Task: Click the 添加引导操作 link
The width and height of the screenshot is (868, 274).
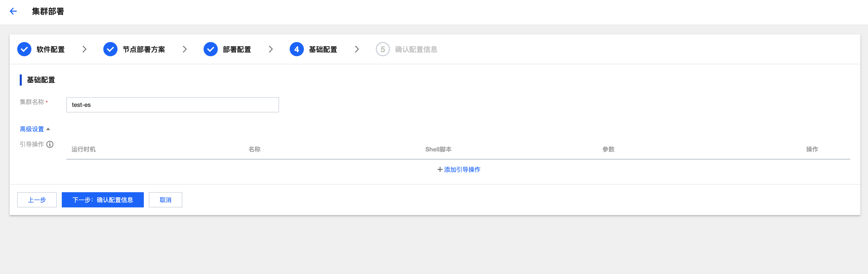Action: coord(462,169)
